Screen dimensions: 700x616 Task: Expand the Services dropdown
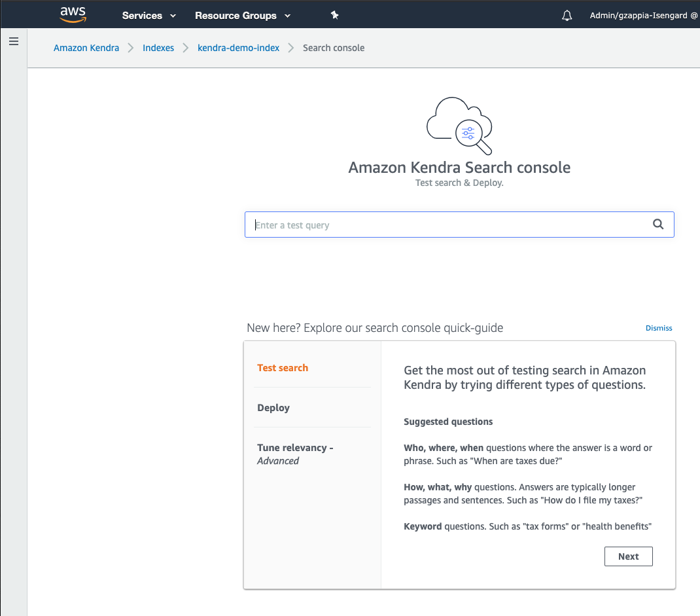(x=149, y=16)
